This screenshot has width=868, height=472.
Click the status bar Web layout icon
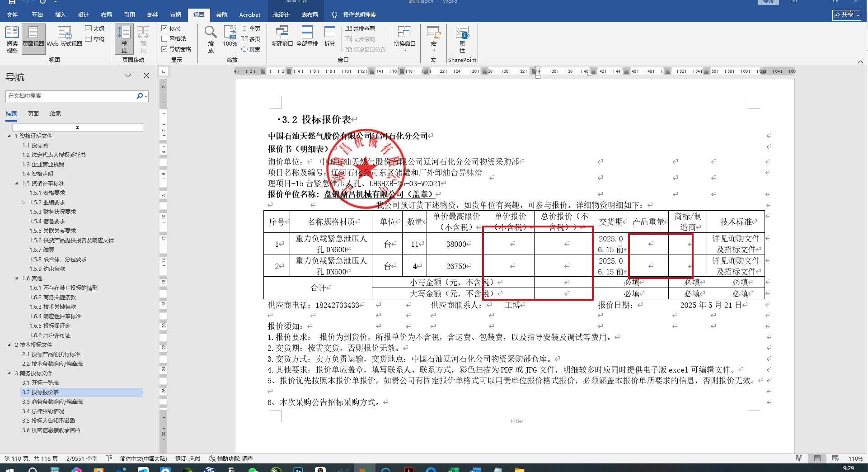[x=835, y=458]
